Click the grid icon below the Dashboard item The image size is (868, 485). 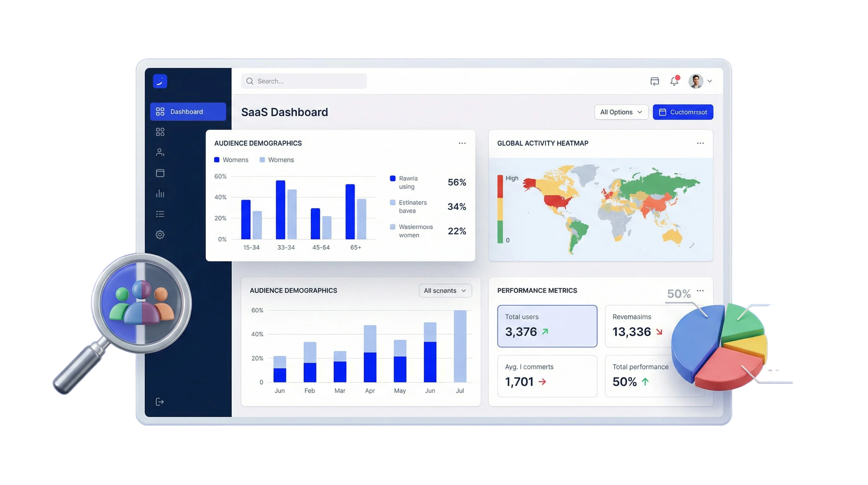pyautogui.click(x=160, y=132)
